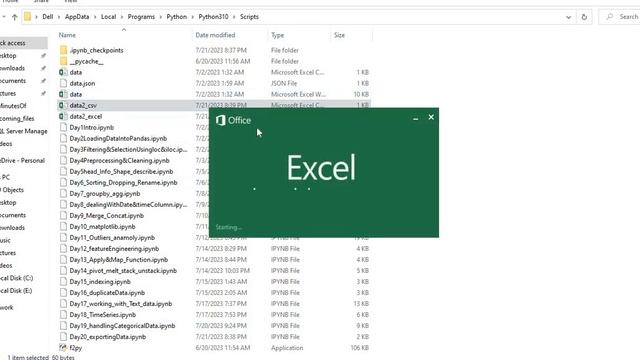Click the folder icon in address bar

(27, 17)
